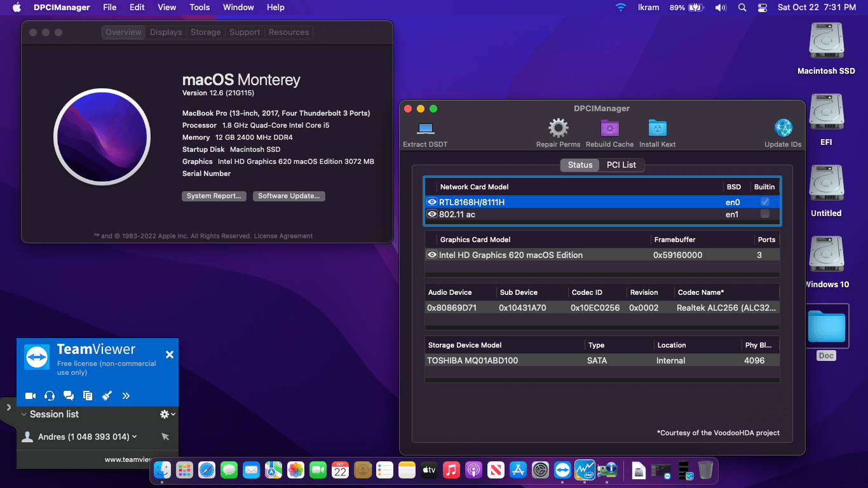868x488 pixels.
Task: Switch to the PCI List tab
Action: coord(621,165)
